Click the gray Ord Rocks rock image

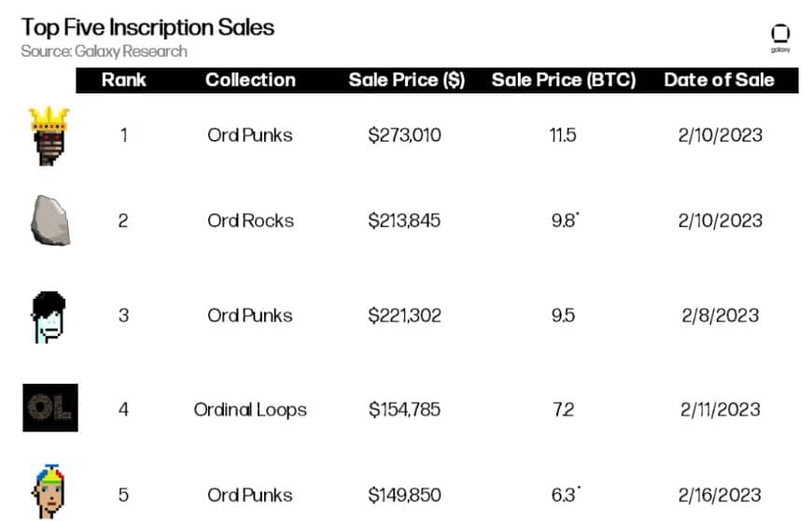49,221
